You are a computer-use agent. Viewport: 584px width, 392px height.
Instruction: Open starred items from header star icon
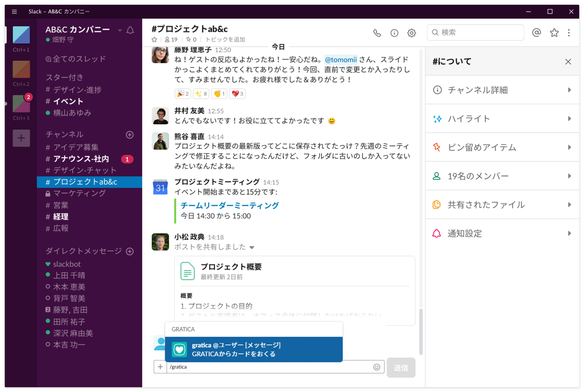554,32
